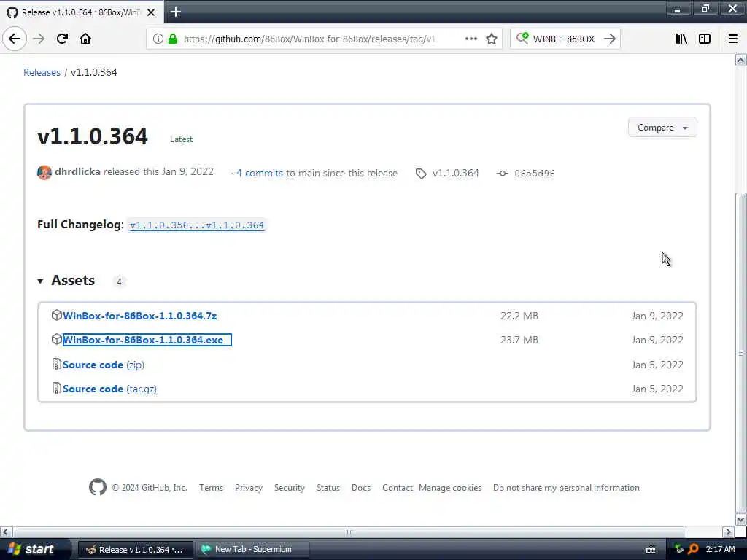The width and height of the screenshot is (747, 560).
Task: Click Manage cookies in footer
Action: click(450, 488)
